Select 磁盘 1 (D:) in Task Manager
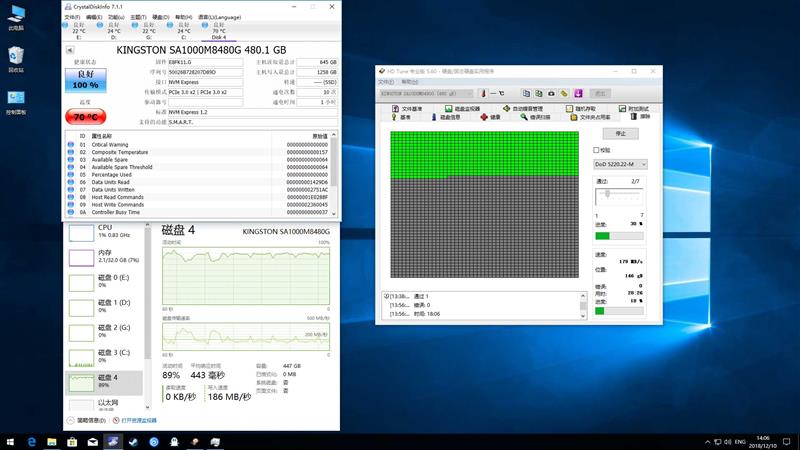Viewport: 800px width, 450px height. point(105,307)
